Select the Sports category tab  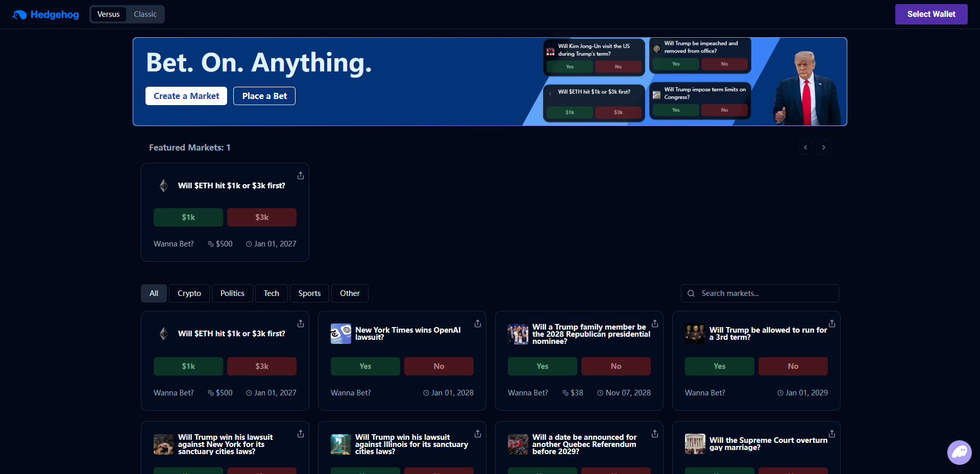click(309, 293)
